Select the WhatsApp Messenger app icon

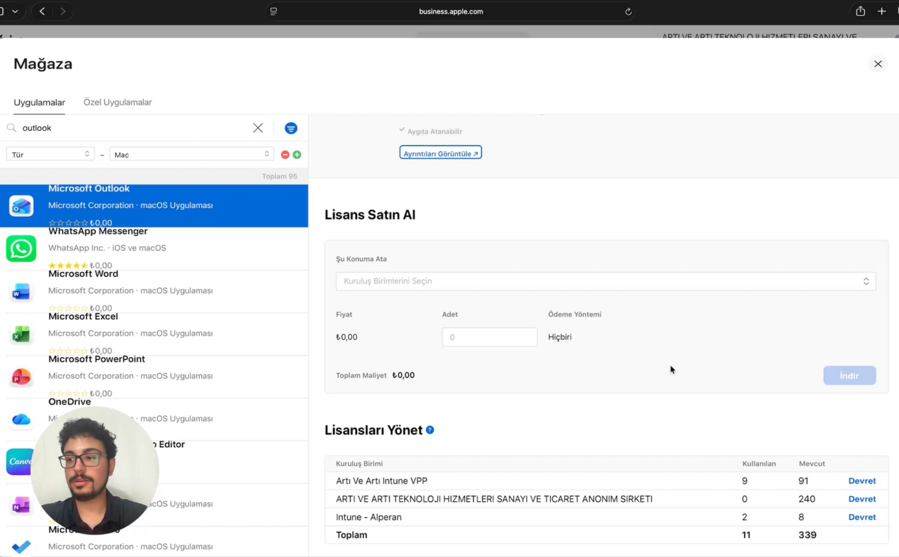tap(21, 249)
